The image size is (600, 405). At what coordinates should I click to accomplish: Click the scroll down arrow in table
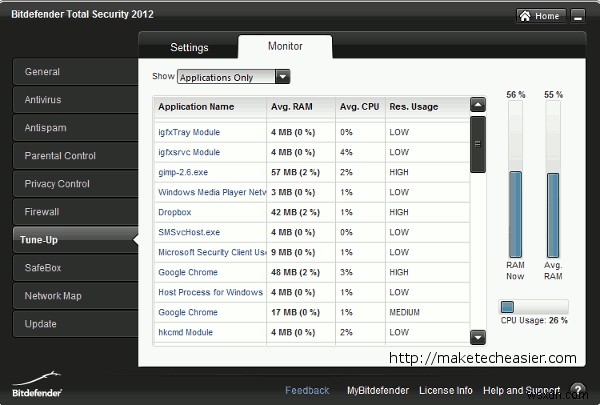pyautogui.click(x=478, y=338)
